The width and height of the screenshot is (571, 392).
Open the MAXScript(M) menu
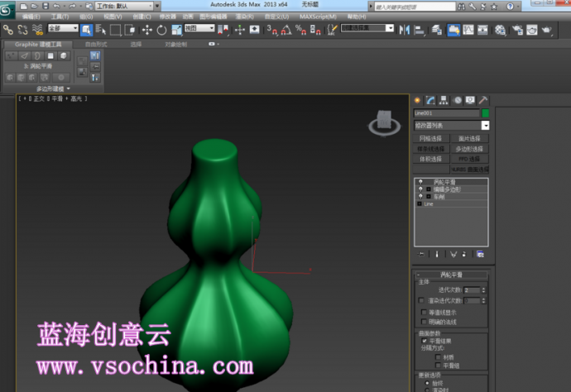click(x=318, y=16)
